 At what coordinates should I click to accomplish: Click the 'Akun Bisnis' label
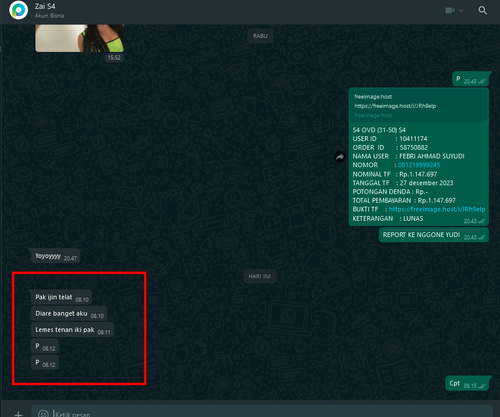49,16
